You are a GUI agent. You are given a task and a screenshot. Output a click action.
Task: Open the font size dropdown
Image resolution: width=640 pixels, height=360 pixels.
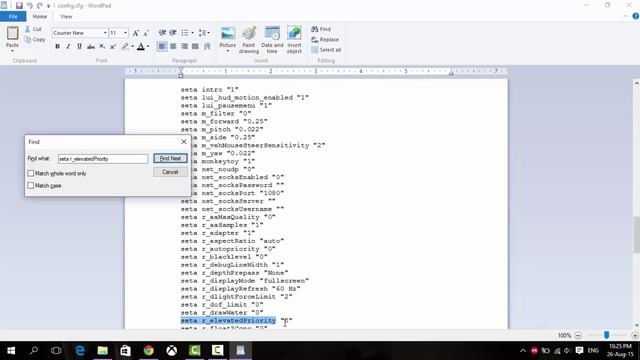pyautogui.click(x=125, y=33)
